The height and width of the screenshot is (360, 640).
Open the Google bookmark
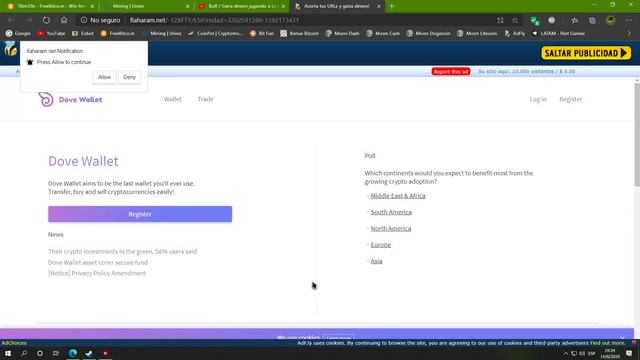18,33
